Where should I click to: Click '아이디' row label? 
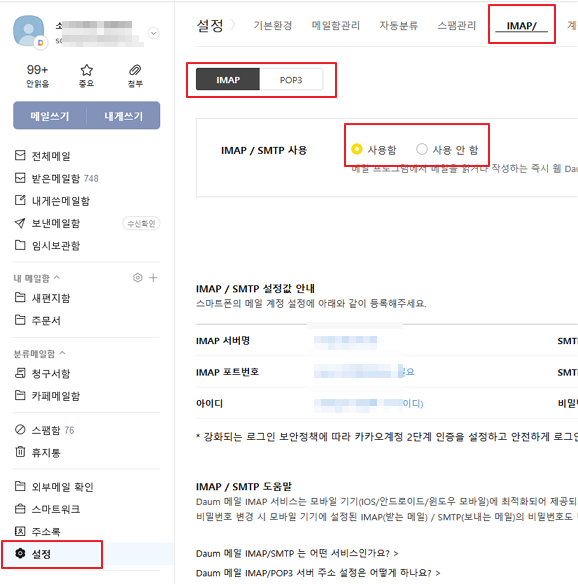pyautogui.click(x=209, y=403)
